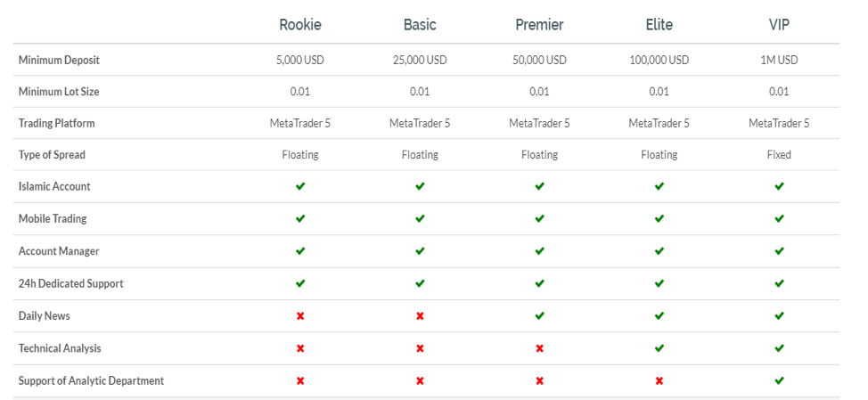This screenshot has width=868, height=400.
Task: Click Basic's Account Manager checkmark
Action: pos(420,251)
